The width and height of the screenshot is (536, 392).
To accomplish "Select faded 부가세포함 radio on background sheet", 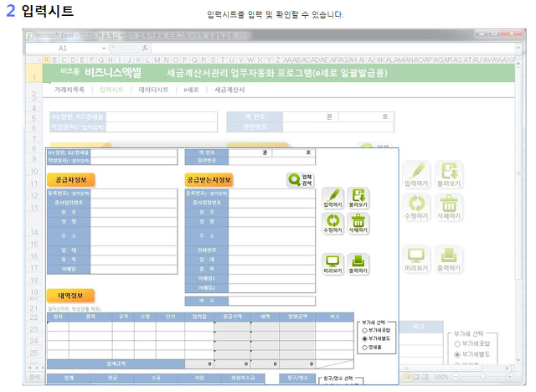I will (457, 343).
